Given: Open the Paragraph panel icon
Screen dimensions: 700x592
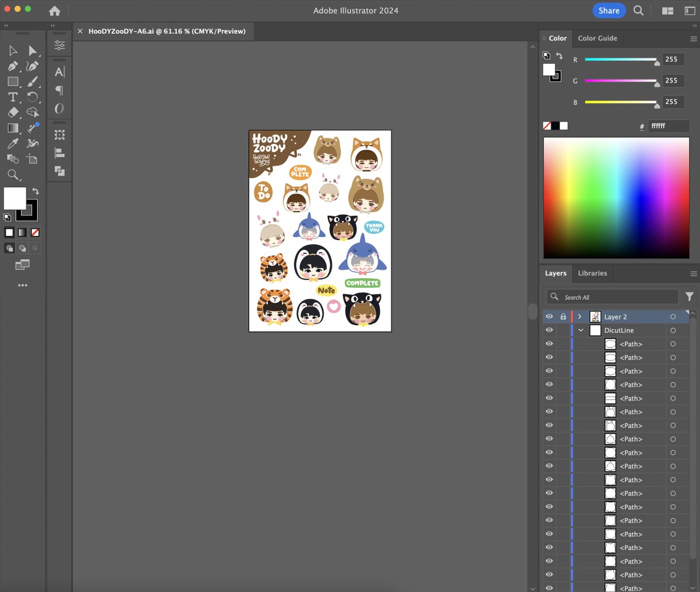Looking at the screenshot, I should (x=60, y=90).
